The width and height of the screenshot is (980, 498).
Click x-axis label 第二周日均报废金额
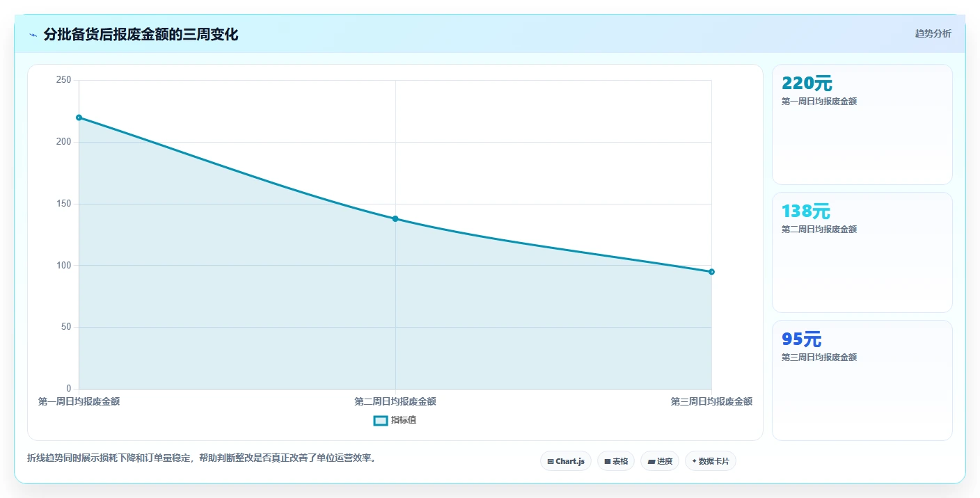(x=395, y=401)
